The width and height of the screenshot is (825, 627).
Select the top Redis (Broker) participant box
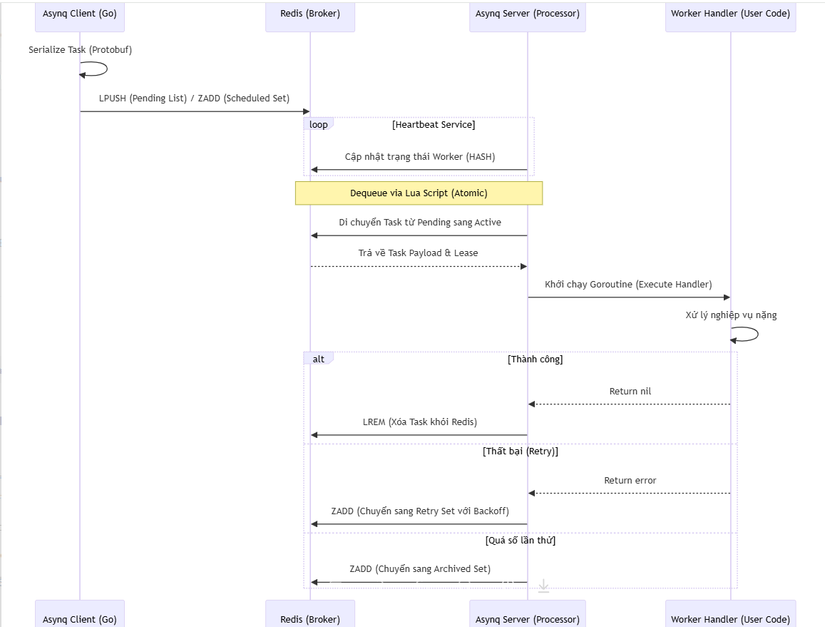pos(310,15)
